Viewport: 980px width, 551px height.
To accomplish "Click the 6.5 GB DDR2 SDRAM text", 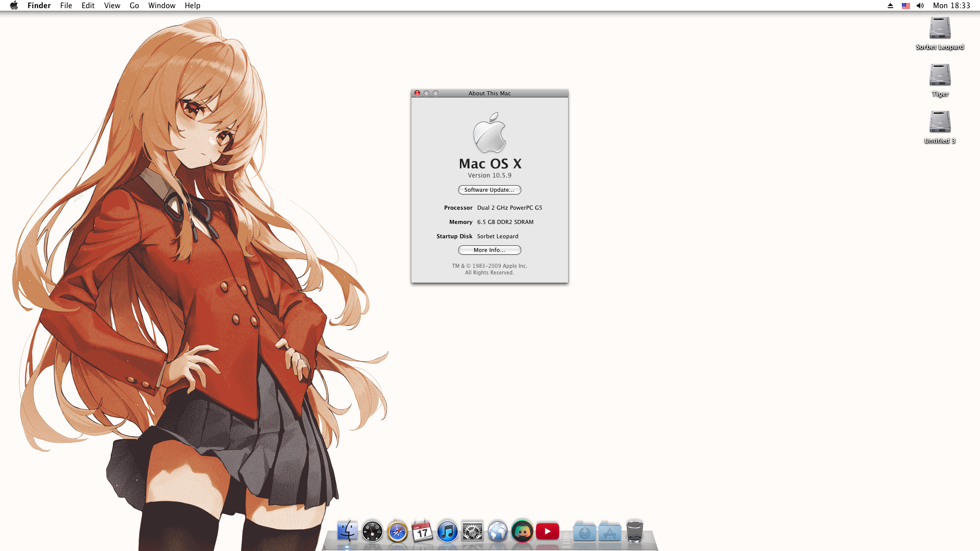I will [505, 222].
